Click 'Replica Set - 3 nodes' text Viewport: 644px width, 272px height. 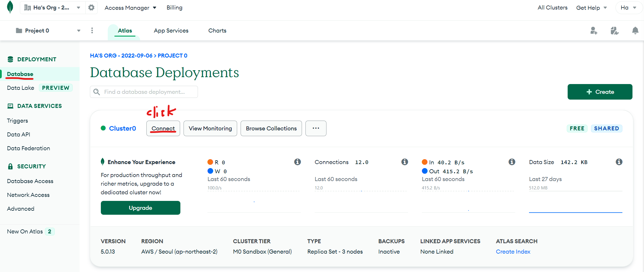335,252
